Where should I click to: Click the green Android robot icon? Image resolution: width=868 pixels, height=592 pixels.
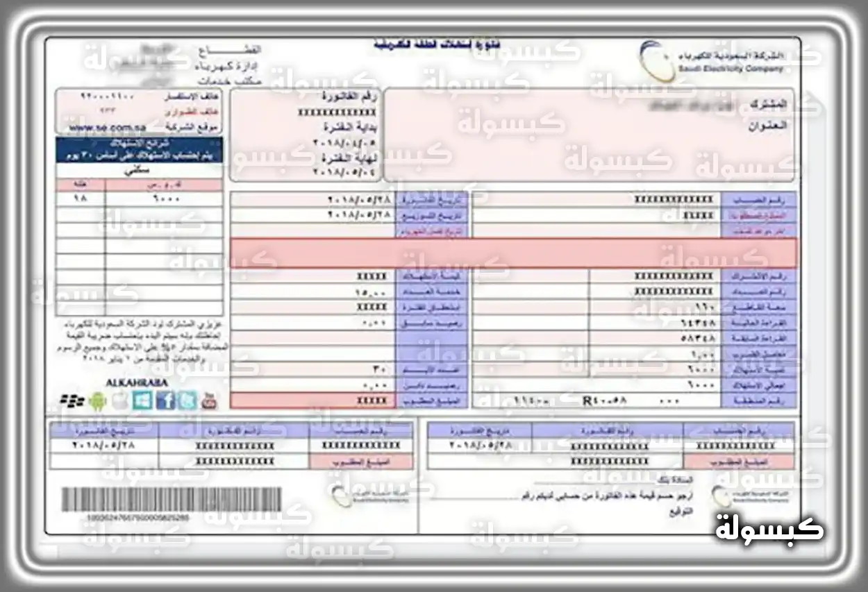pos(99,400)
